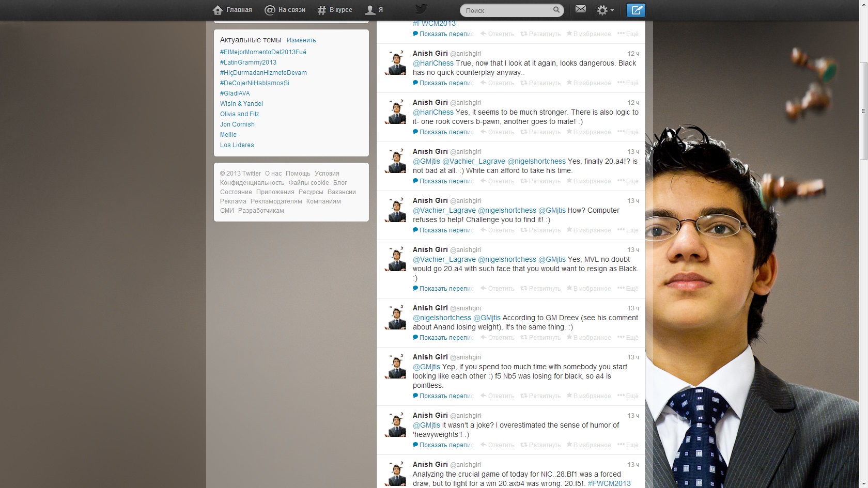Favorite the 'heavyweights' sense of humor tweet
This screenshot has width=868, height=488.
coord(588,445)
